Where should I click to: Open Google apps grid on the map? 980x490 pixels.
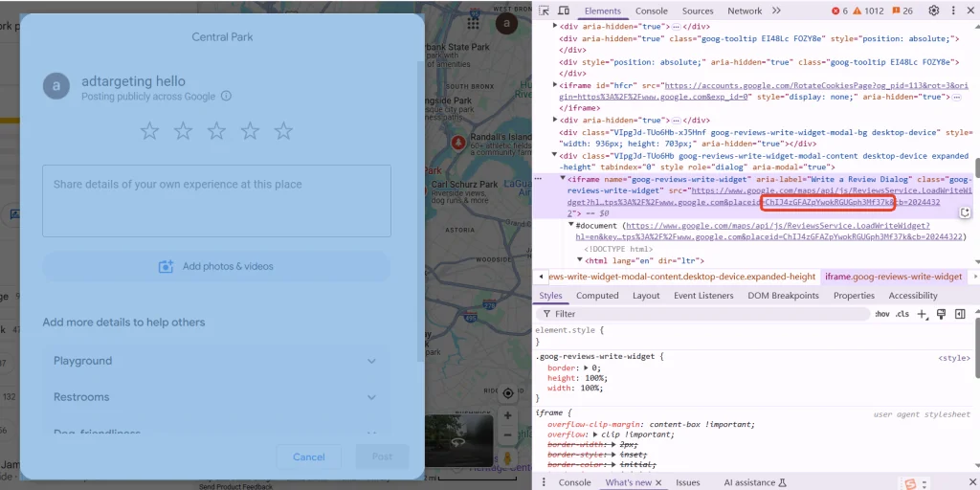pos(473,23)
